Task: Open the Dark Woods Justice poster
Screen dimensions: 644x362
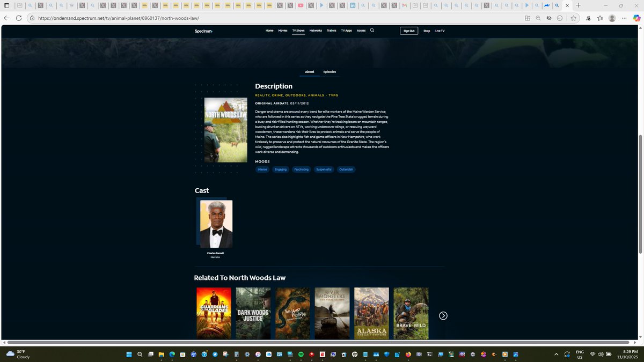Action: pyautogui.click(x=253, y=313)
